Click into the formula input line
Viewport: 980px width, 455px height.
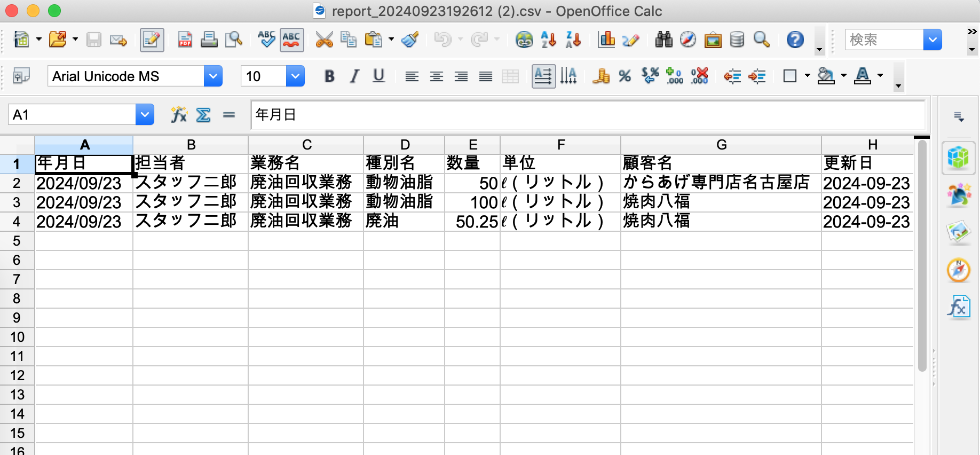coord(587,115)
